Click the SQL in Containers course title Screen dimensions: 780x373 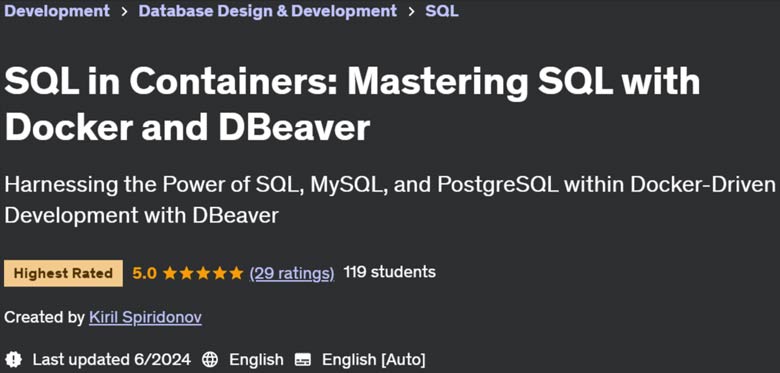[352, 104]
